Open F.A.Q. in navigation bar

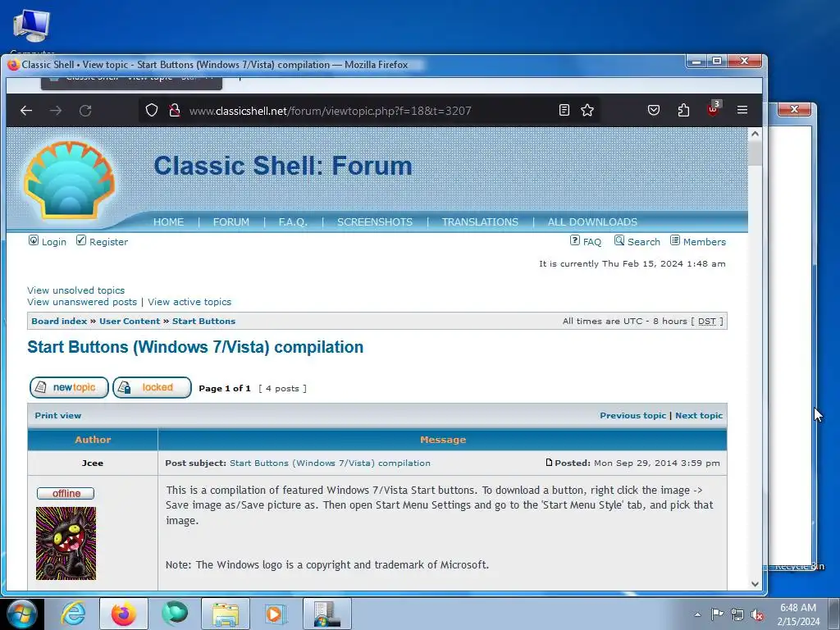click(293, 221)
